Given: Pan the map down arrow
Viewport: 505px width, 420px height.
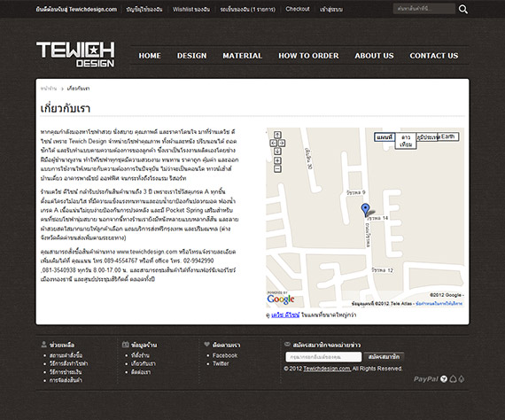Looking at the screenshot, I should (277, 151).
